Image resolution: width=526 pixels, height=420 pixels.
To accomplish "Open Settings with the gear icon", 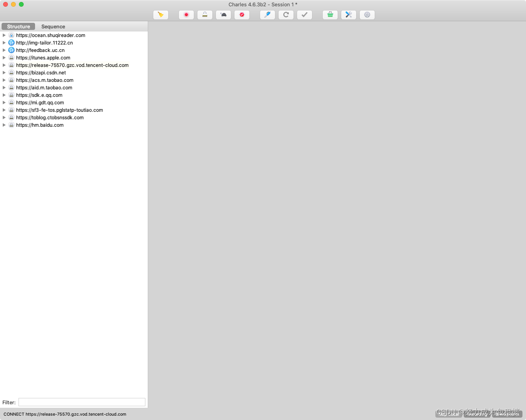I will (x=367, y=15).
